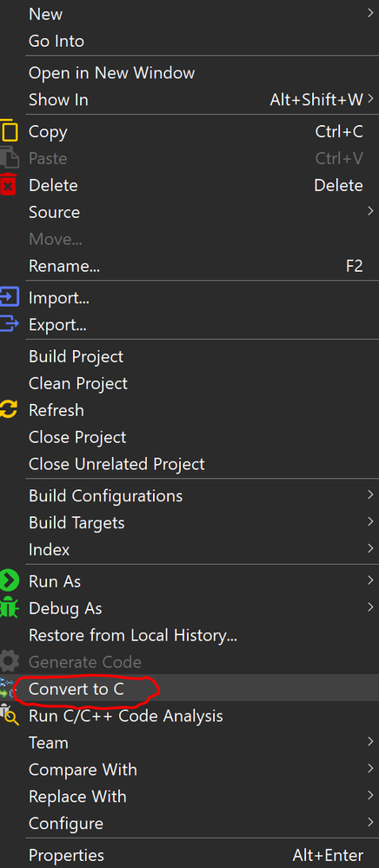Click the Run C/C++ Code Analysis icon
This screenshot has width=379, height=868.
tap(9, 716)
